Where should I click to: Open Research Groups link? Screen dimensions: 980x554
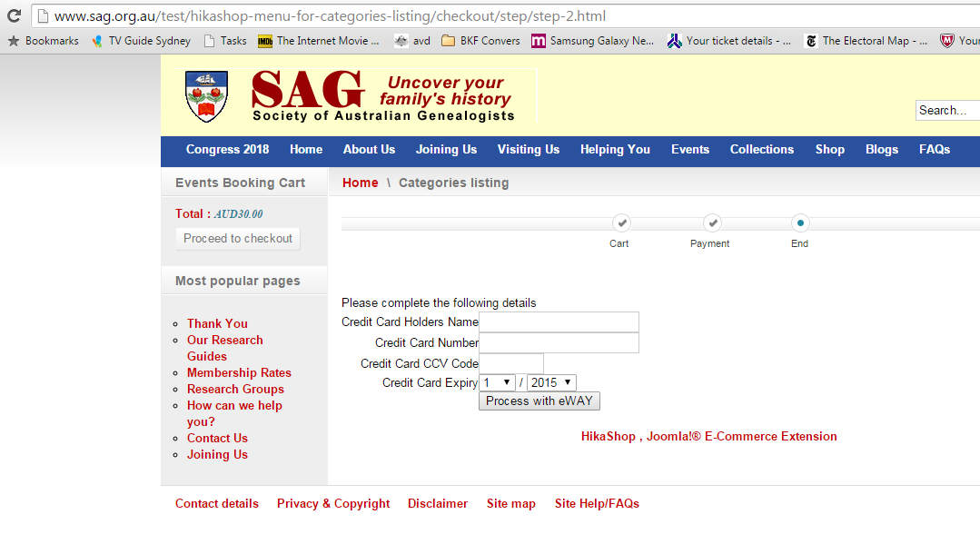pyautogui.click(x=235, y=389)
